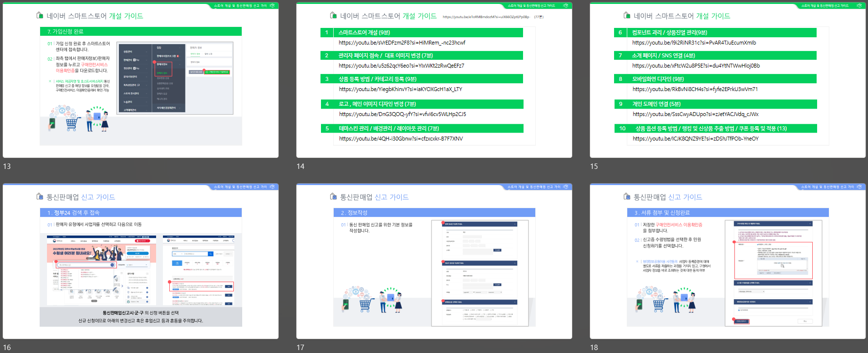Image resolution: width=868 pixels, height=353 pixels.
Task: Click the cube icon in slide 14's header tab
Action: tap(566, 5)
